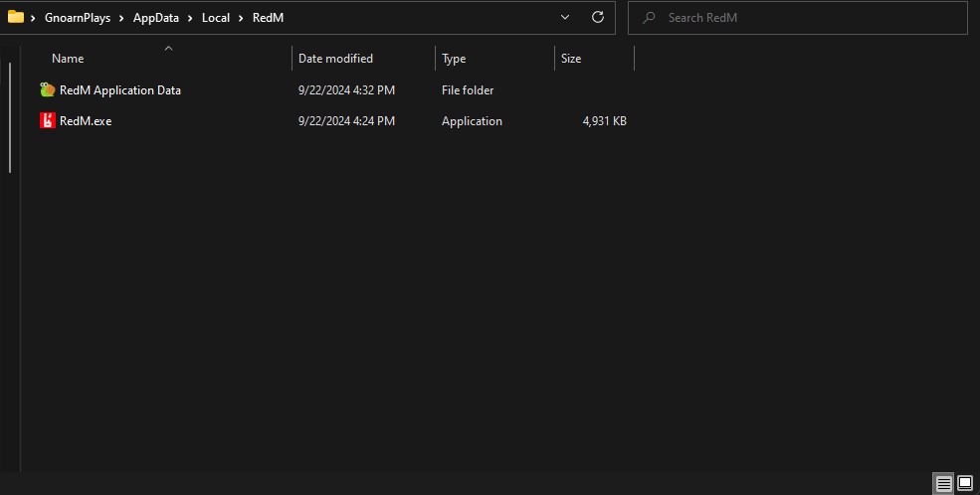This screenshot has height=495, width=980.
Task: Select the RedM Application Data folder name
Action: 120,89
